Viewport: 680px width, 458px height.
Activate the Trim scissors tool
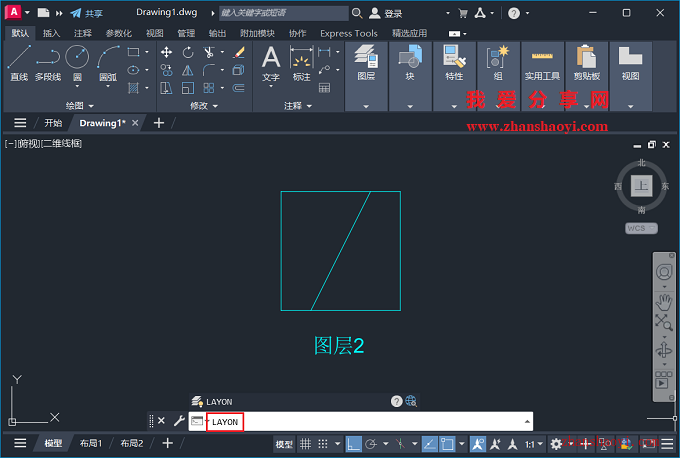coord(209,52)
